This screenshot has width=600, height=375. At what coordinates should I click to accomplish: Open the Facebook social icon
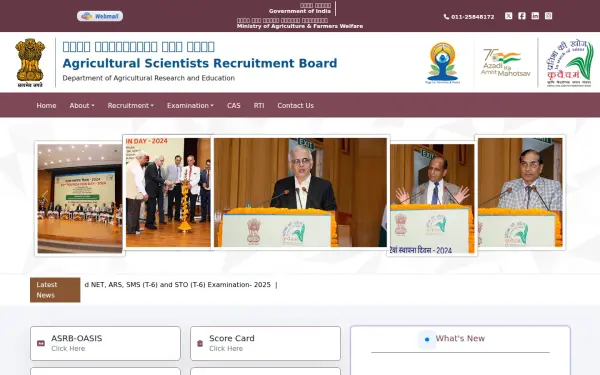(522, 16)
